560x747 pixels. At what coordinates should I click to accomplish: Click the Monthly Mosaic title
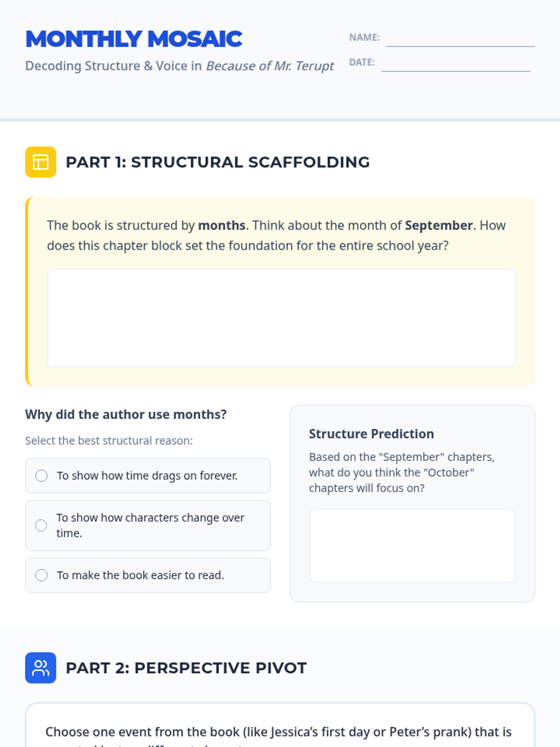(x=134, y=39)
